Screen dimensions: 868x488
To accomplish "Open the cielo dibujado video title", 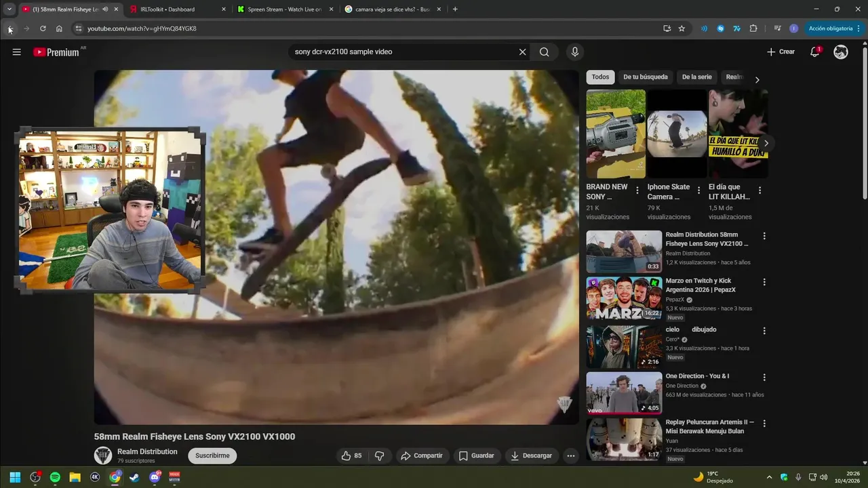I will [x=691, y=329].
